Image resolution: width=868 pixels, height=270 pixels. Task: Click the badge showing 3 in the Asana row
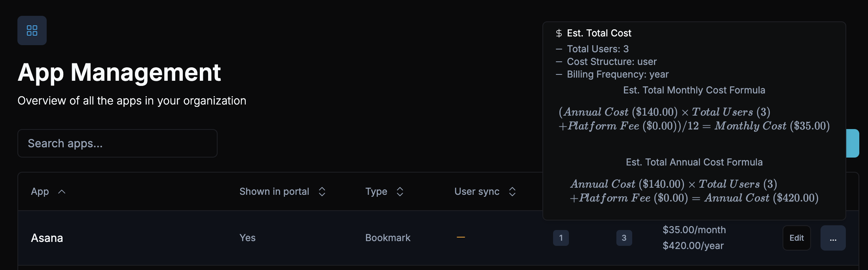624,238
